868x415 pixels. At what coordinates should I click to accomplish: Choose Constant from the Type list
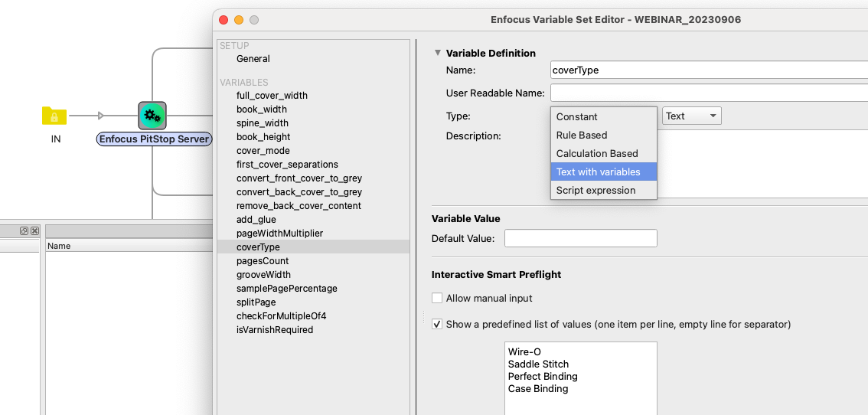(603, 117)
